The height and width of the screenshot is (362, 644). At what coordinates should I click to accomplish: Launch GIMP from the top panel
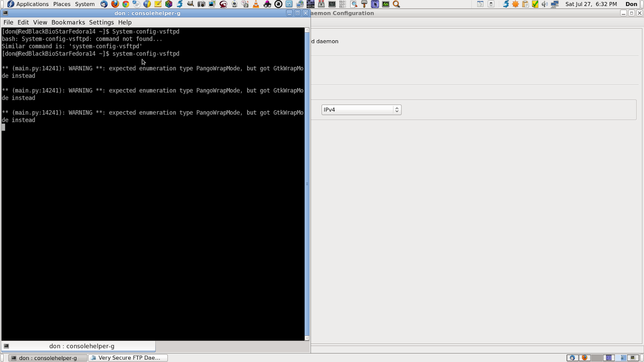(x=190, y=4)
